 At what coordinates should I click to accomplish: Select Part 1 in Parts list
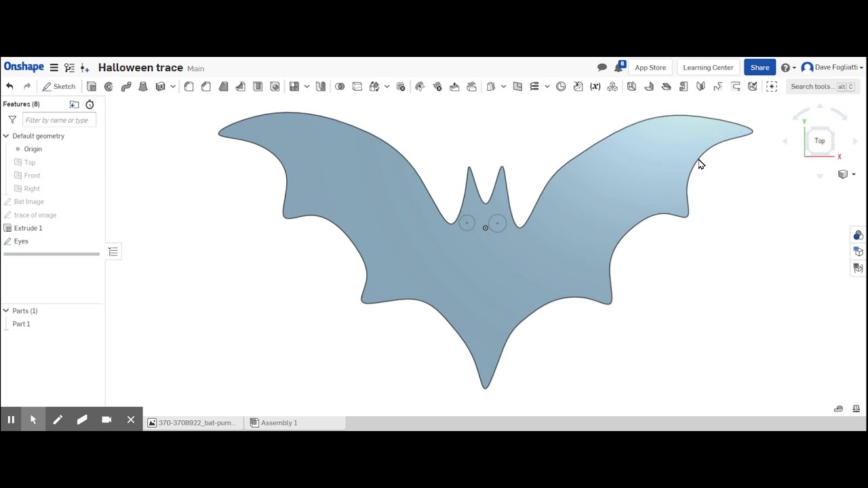21,324
